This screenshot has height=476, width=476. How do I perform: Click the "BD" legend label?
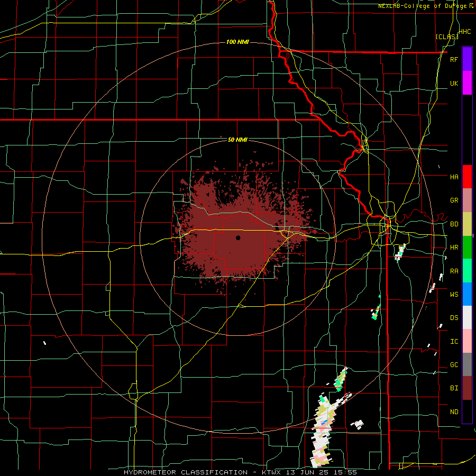[454, 224]
